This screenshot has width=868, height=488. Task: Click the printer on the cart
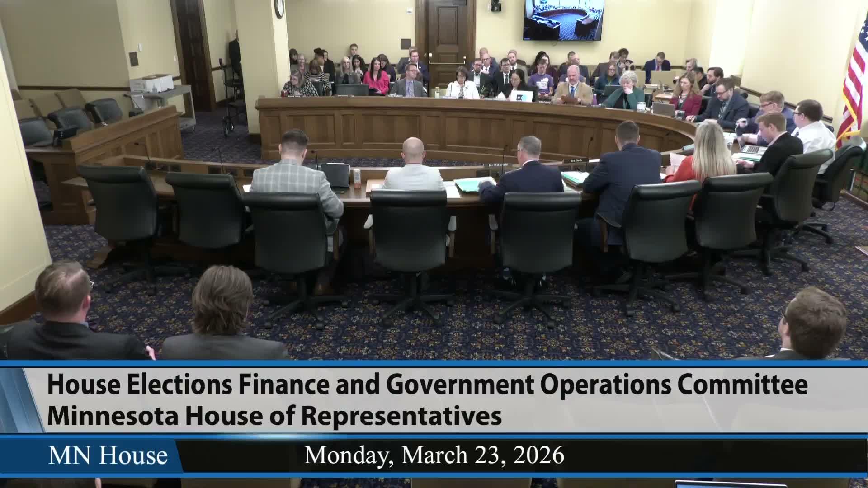pyautogui.click(x=151, y=82)
